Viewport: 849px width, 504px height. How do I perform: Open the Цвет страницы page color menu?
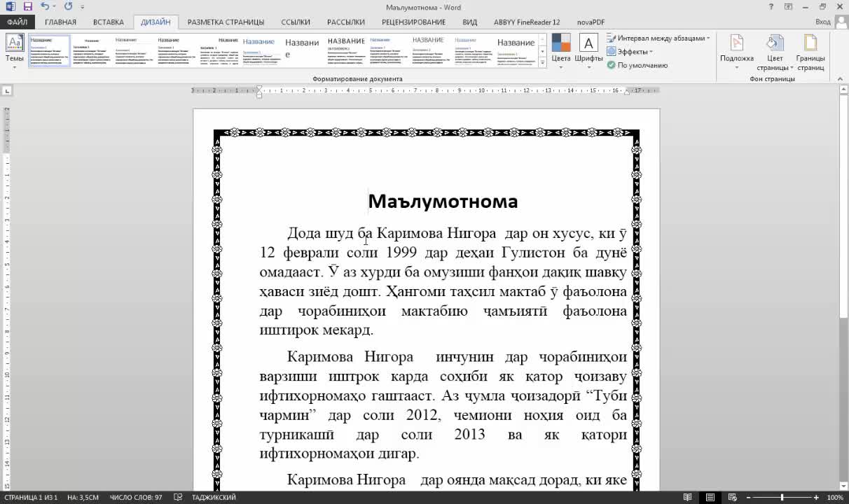click(775, 52)
